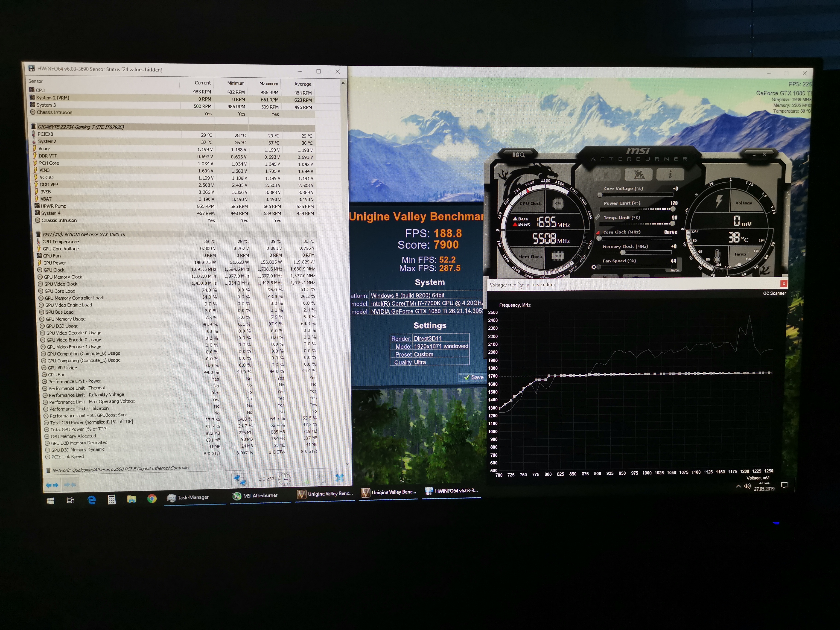Click the Afterburner airplane logo button
840x630 pixels.
639,175
